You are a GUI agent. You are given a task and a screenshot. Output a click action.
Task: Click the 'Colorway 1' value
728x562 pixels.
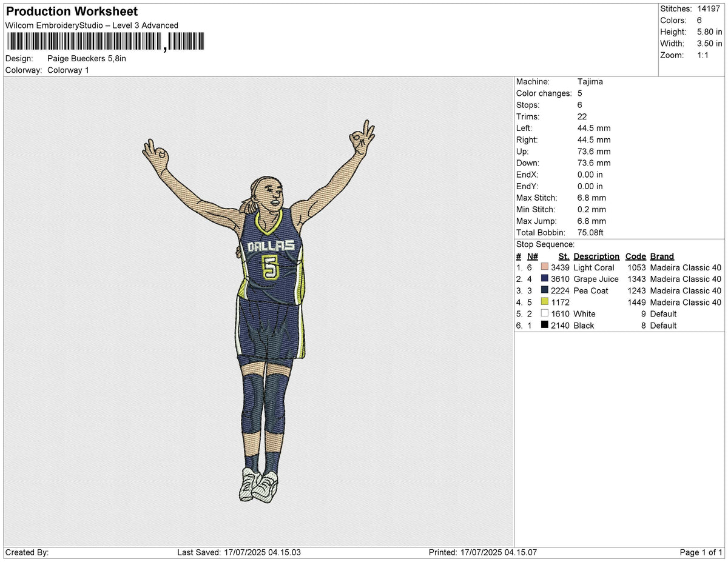68,70
